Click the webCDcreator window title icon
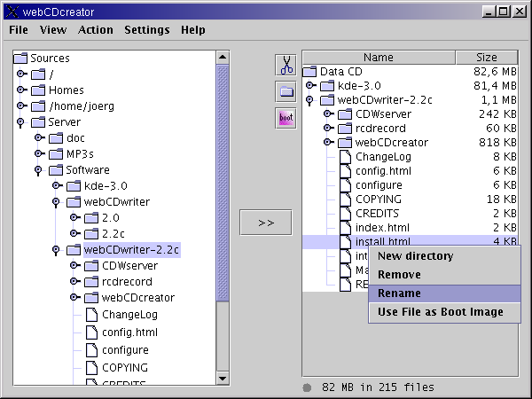 [12, 12]
